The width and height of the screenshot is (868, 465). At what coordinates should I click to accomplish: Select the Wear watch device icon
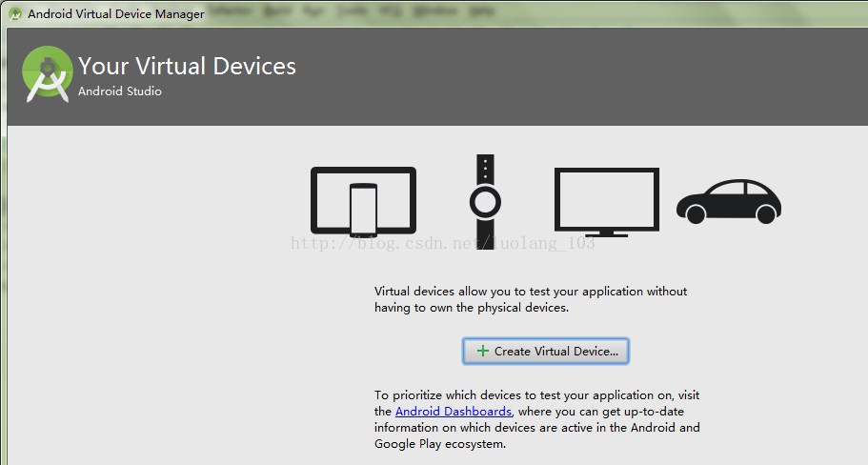[486, 201]
